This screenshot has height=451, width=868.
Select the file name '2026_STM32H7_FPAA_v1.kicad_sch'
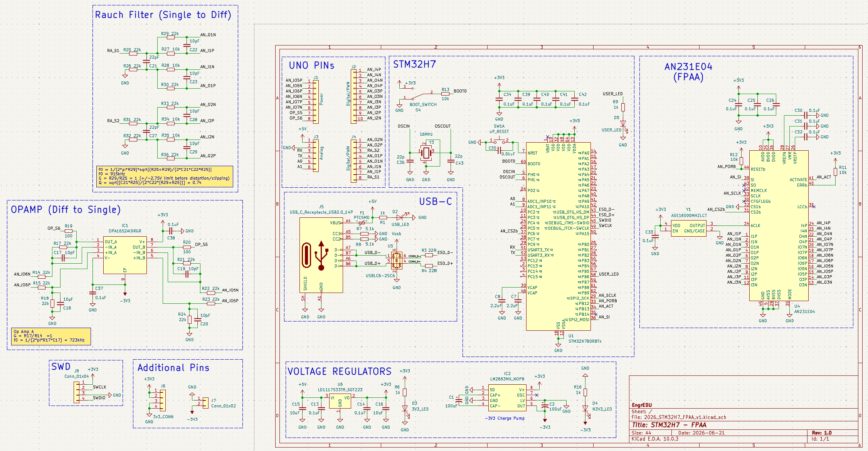point(685,417)
